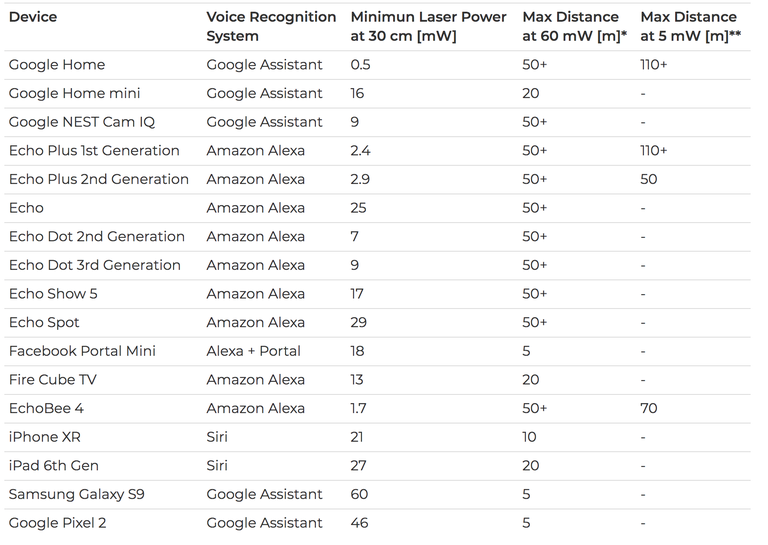Click the Echo Plus 1st Generation cell
768x545 pixels.
pyautogui.click(x=94, y=150)
